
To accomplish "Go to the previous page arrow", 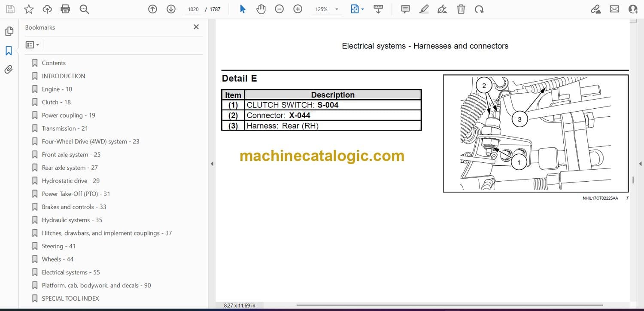I will (x=152, y=9).
